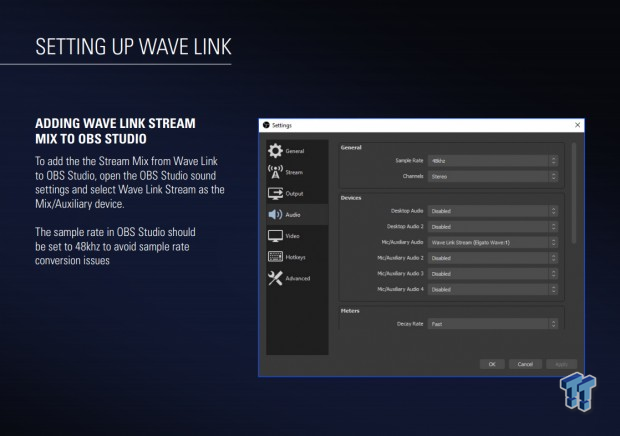
Task: Switch to Advanced settings tab
Action: tap(297, 278)
